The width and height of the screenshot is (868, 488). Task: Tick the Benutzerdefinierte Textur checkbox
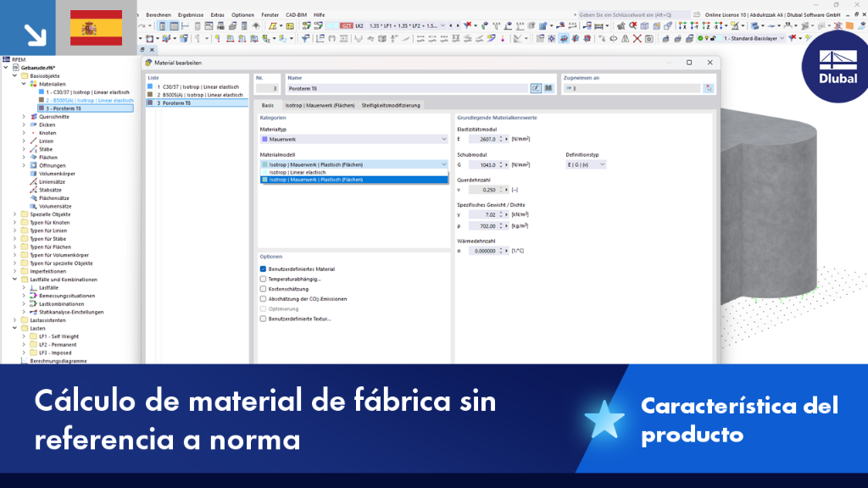(x=263, y=319)
